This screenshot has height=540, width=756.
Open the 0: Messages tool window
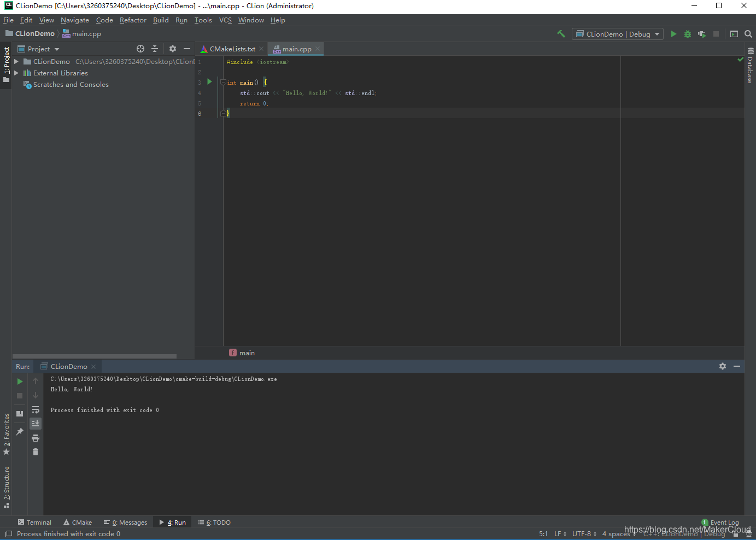coord(126,523)
